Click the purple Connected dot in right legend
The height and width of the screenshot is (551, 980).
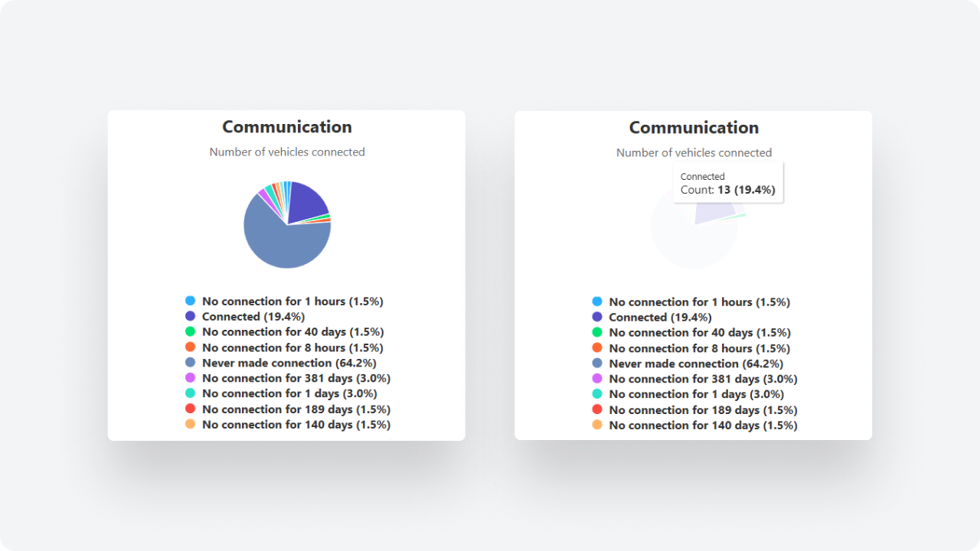[597, 318]
